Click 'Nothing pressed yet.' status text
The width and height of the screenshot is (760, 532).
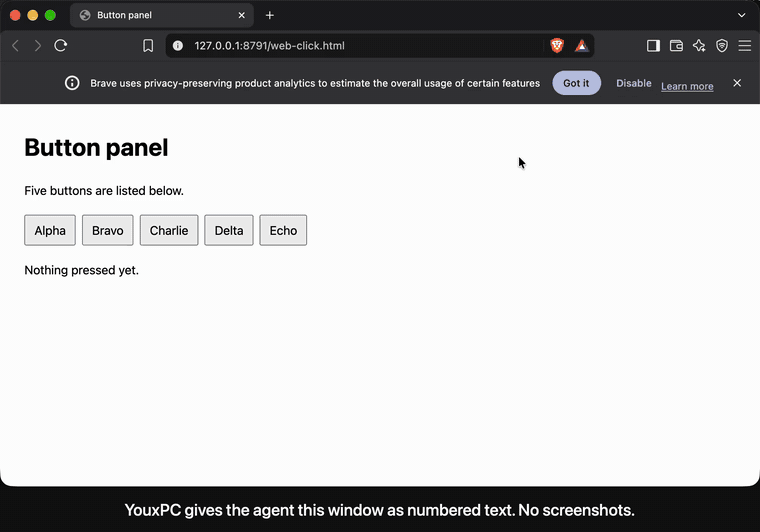click(x=81, y=270)
